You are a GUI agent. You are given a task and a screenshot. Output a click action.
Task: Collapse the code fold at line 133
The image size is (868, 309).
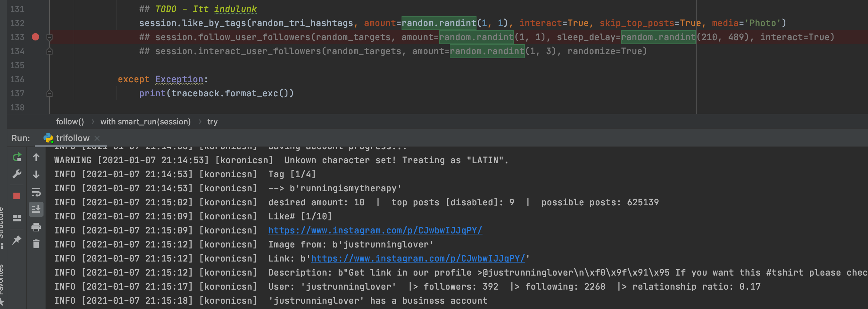pyautogui.click(x=50, y=37)
